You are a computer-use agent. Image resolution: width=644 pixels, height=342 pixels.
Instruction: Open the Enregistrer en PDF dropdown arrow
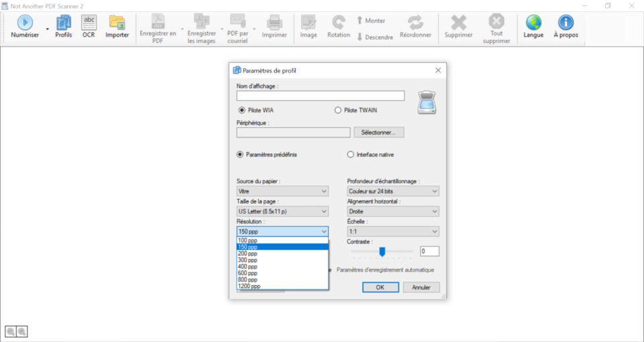[182, 29]
